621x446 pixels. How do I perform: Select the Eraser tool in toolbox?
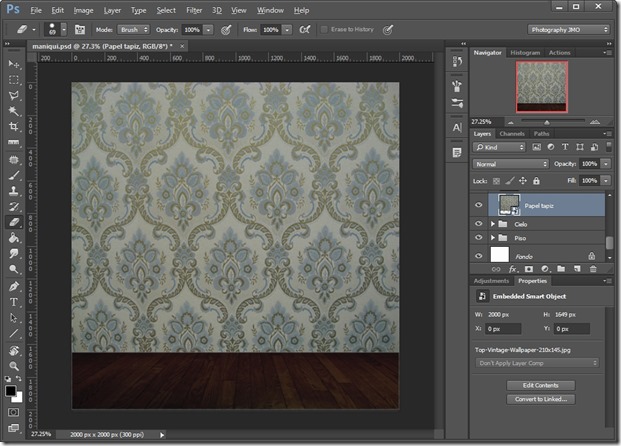point(14,222)
